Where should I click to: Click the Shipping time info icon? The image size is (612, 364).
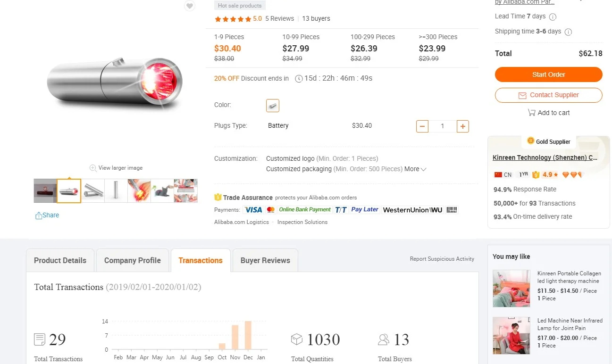pos(568,32)
